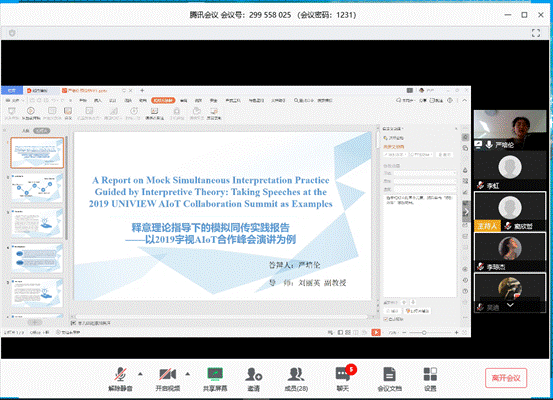Adjust the WPS zoom slider handle
Viewport: 553px width, 400px height.
click(424, 332)
